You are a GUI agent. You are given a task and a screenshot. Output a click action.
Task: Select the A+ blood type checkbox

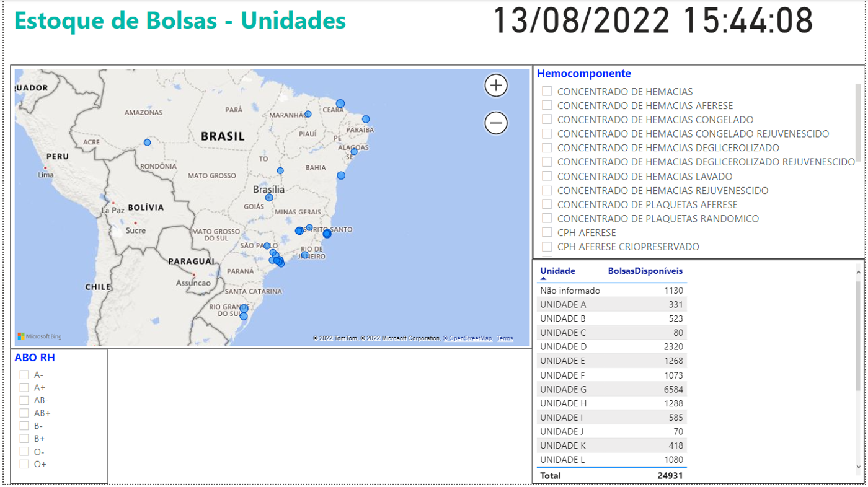coord(24,387)
